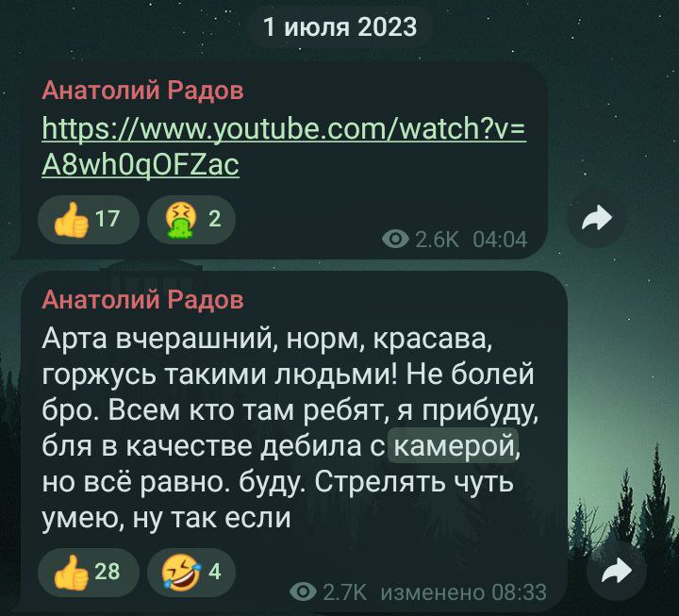679x616 pixels.
Task: Click the highlighted word камерой
Action: tap(454, 445)
